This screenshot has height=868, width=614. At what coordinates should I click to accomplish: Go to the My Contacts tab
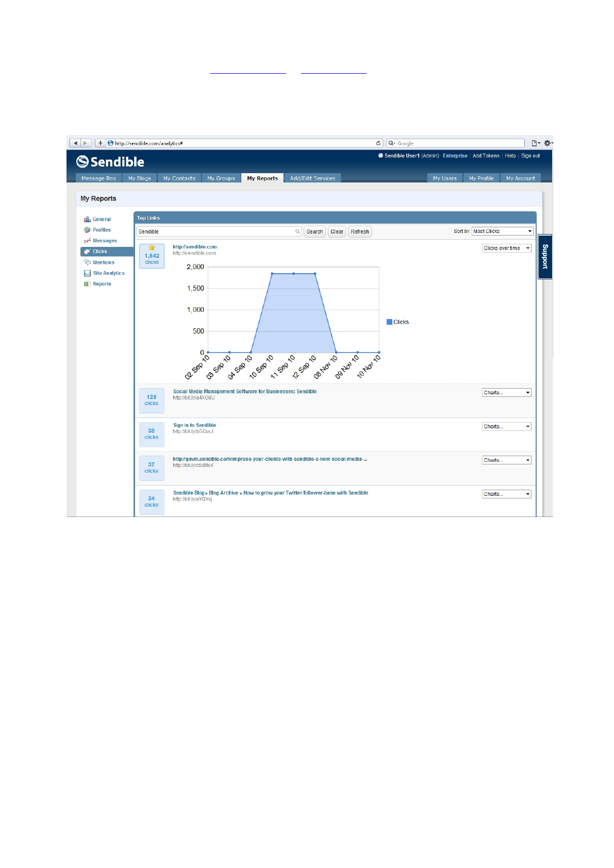coord(179,178)
